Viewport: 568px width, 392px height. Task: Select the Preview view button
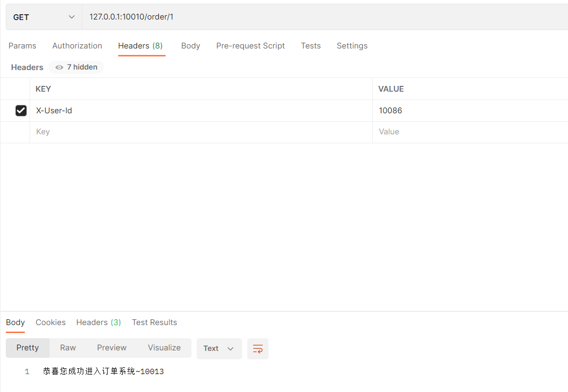(112, 348)
